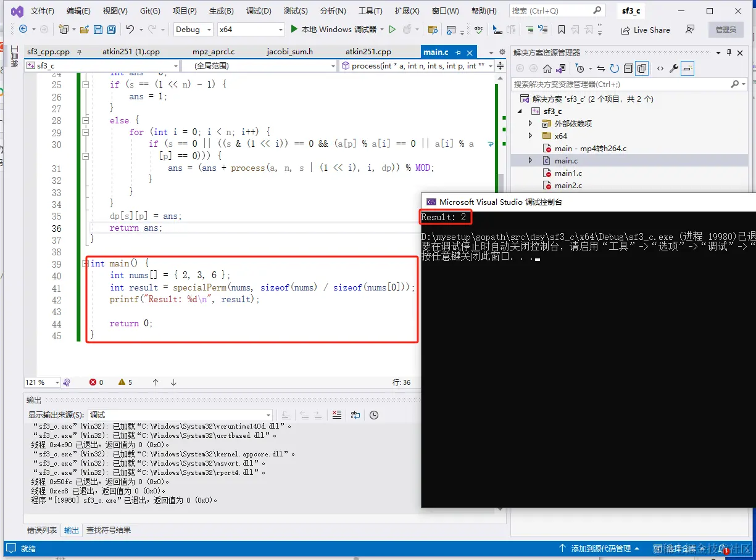Viewport: 756px width, 560px height.
Task: Collapse the sf3_c project node
Action: point(519,111)
